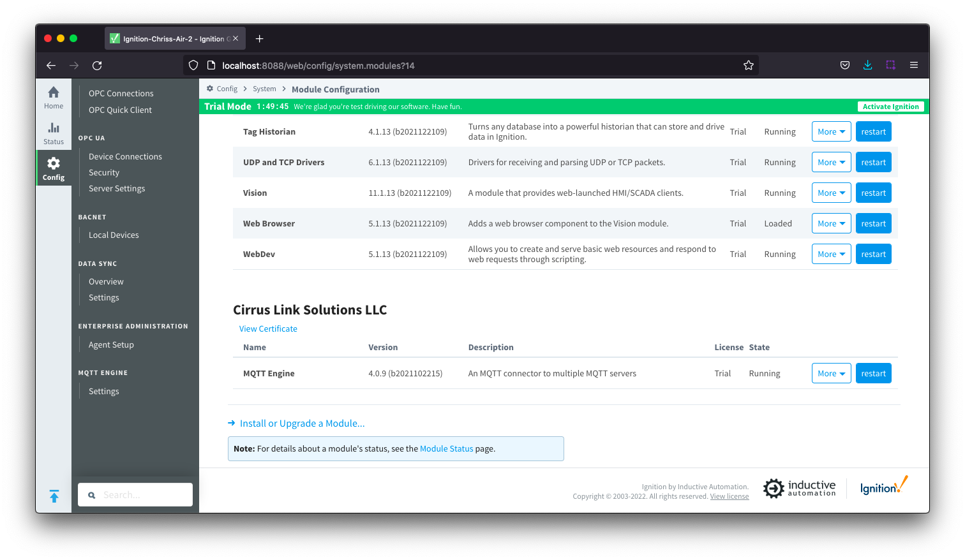Click the browser URL address bar
Viewport: 965px width, 560px height.
(x=470, y=65)
